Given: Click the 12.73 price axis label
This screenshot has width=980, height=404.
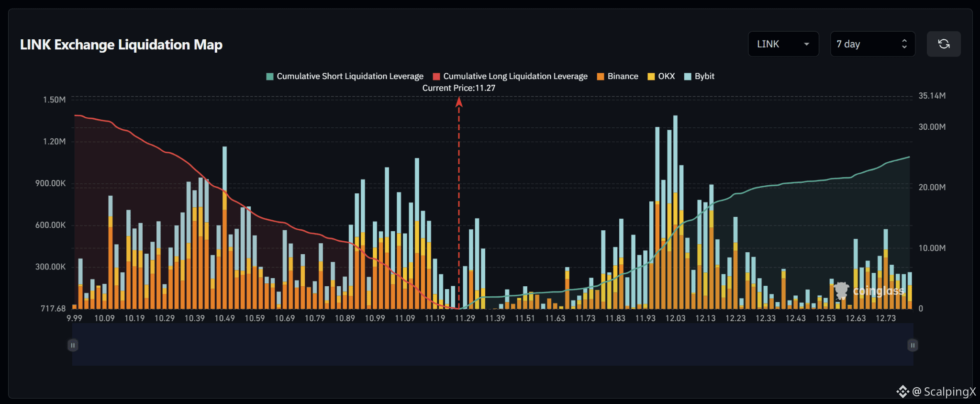Looking at the screenshot, I should coord(886,318).
